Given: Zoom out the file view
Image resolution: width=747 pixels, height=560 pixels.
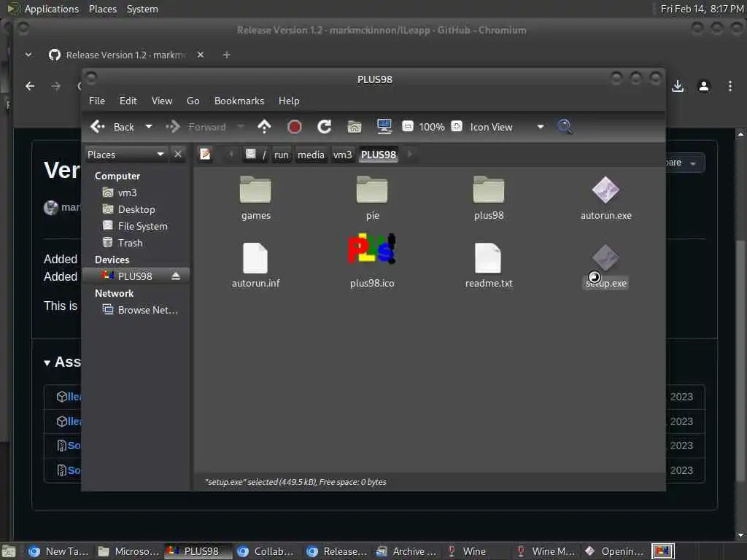Looking at the screenshot, I should pos(407,126).
